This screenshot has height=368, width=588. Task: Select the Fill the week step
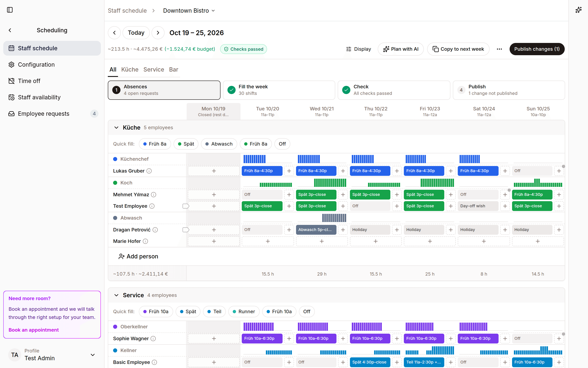pyautogui.click(x=279, y=90)
